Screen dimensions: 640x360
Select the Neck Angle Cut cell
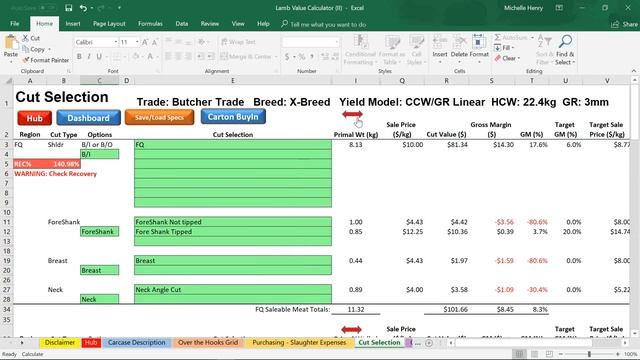pyautogui.click(x=233, y=289)
